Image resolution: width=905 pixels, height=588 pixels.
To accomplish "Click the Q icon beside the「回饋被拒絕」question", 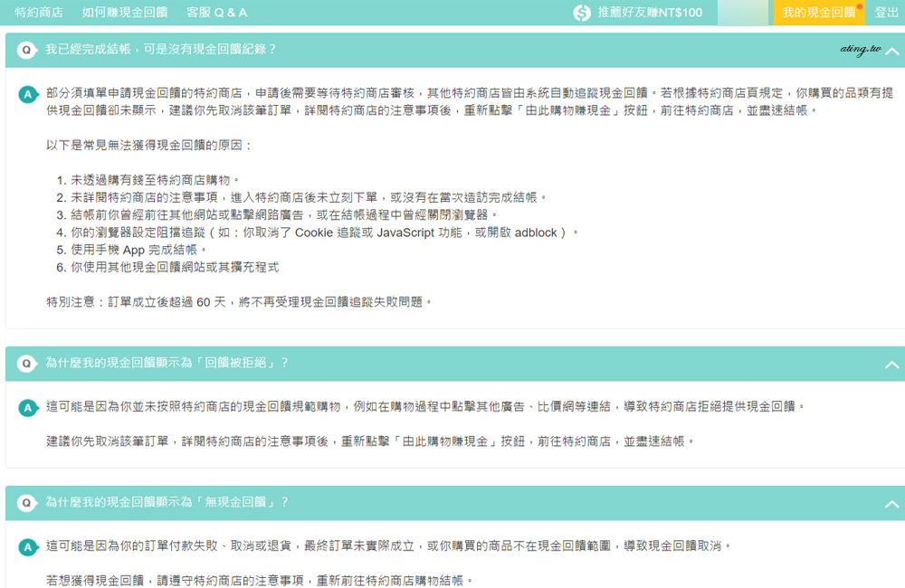I will (x=27, y=363).
